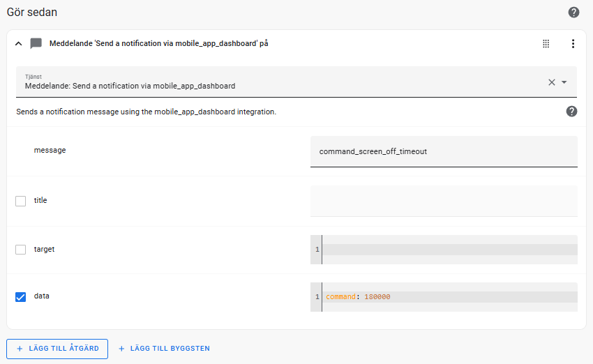
Task: Click Lägg till åtgärd button
Action: point(57,349)
